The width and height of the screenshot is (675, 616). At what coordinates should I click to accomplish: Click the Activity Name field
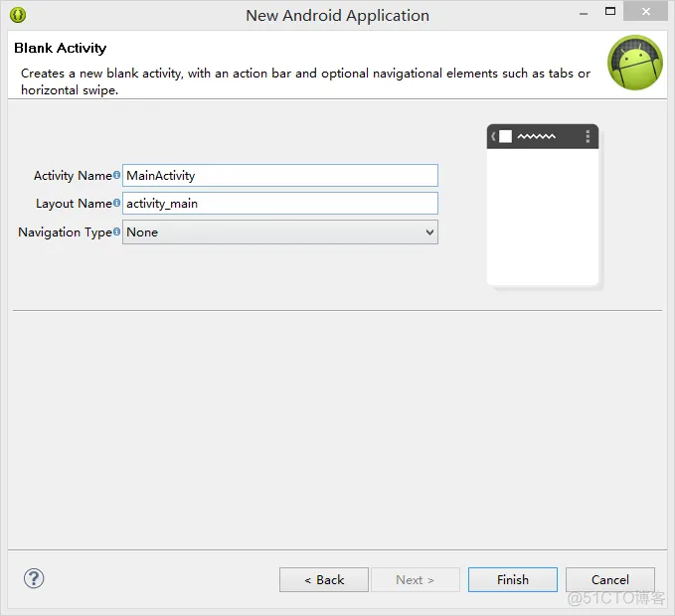point(280,176)
